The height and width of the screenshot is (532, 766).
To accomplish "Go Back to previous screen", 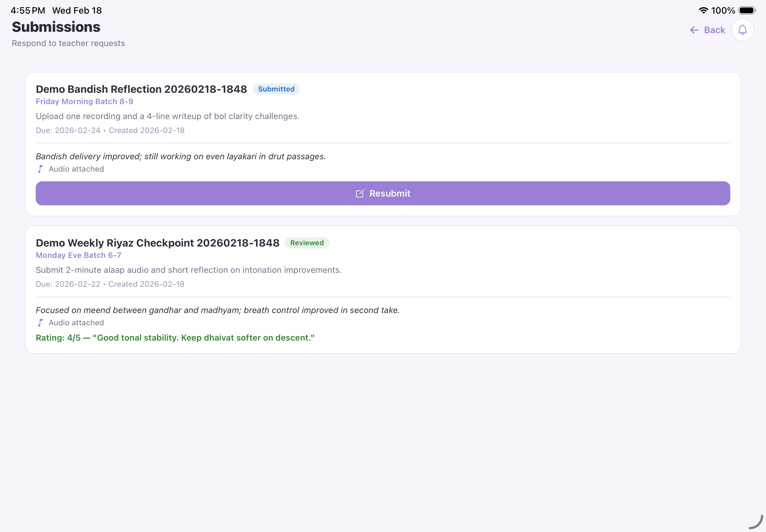I will tap(714, 30).
